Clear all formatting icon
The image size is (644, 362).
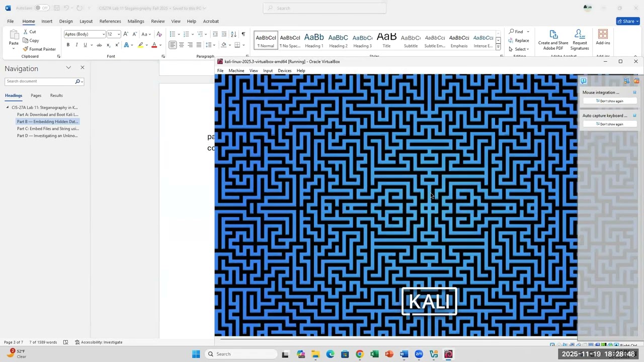[x=159, y=34]
